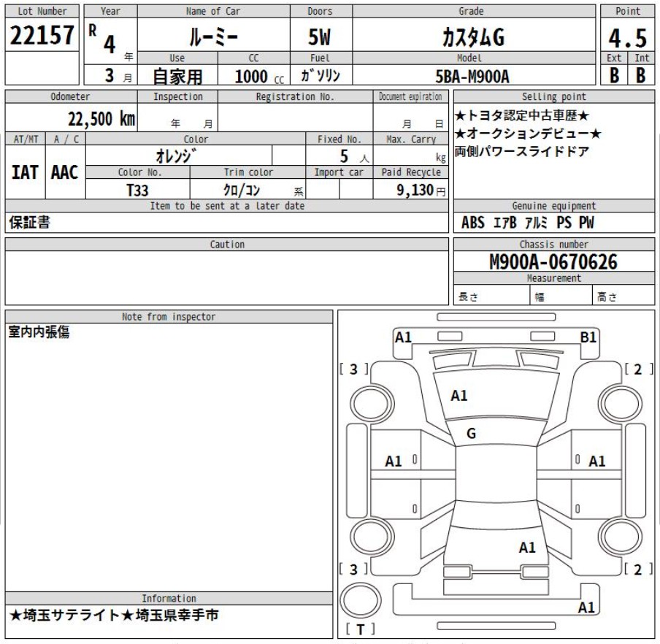
Task: Click the model code 5BA-M900A
Action: pyautogui.click(x=472, y=77)
